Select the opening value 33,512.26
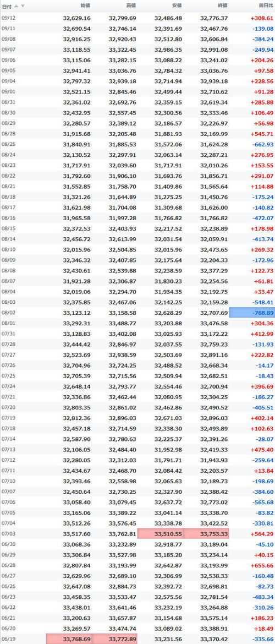275x644 pixels. click(x=77, y=523)
